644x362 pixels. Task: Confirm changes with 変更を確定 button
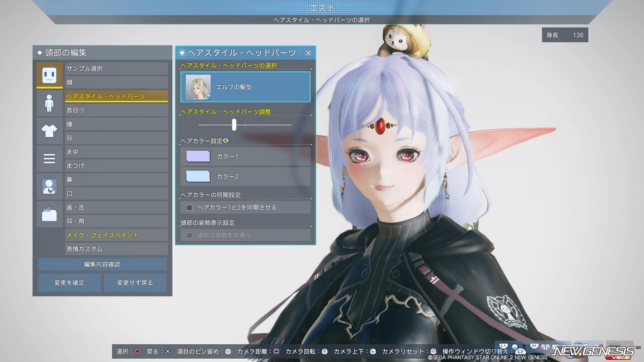point(69,283)
